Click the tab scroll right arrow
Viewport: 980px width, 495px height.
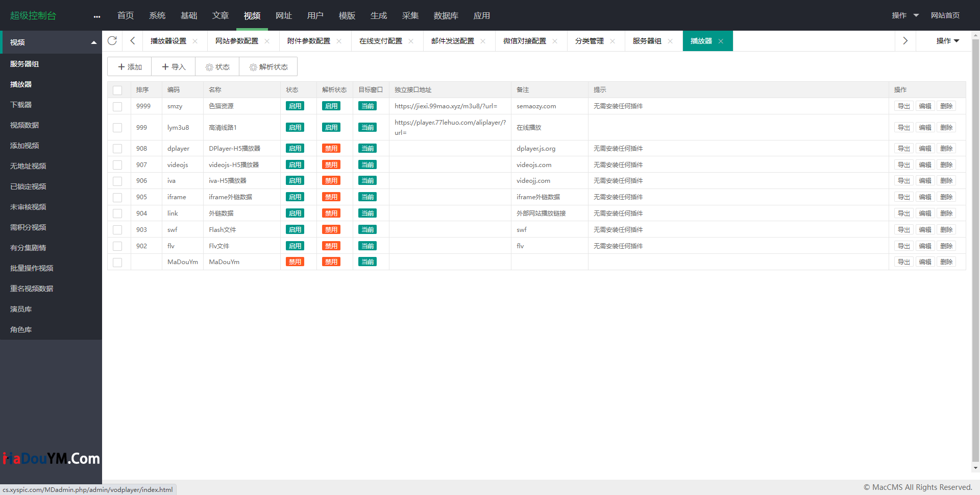point(905,41)
